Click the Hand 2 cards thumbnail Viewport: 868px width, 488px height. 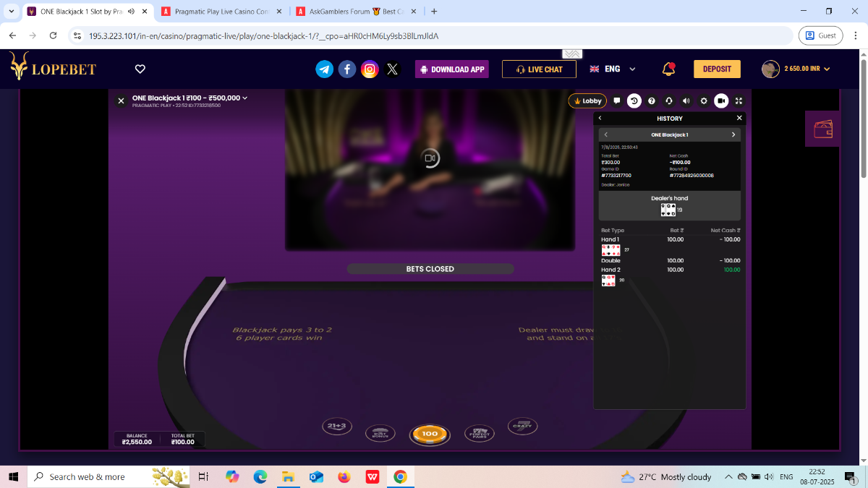(x=609, y=281)
